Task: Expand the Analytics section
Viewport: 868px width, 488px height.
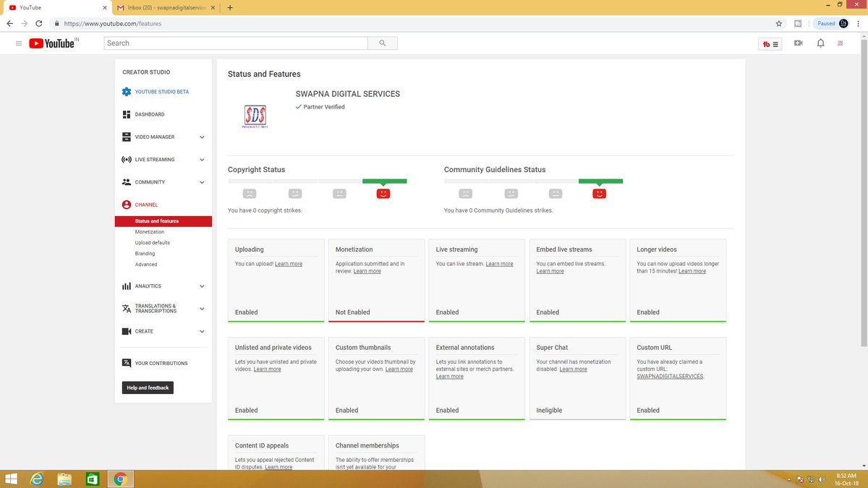Action: [202, 286]
